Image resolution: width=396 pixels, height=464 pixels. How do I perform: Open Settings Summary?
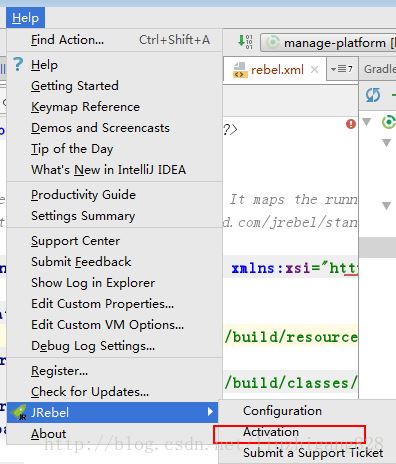[115, 216]
